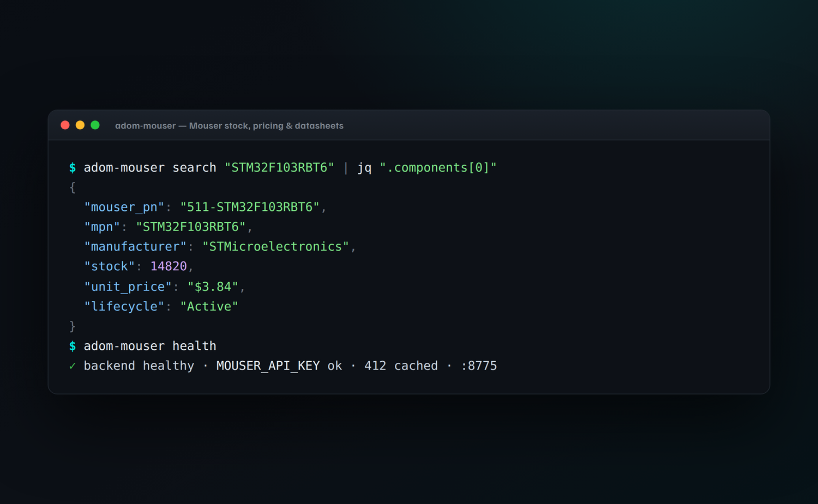Click the price value "$3.84"
This screenshot has height=504, width=818.
pos(213,287)
